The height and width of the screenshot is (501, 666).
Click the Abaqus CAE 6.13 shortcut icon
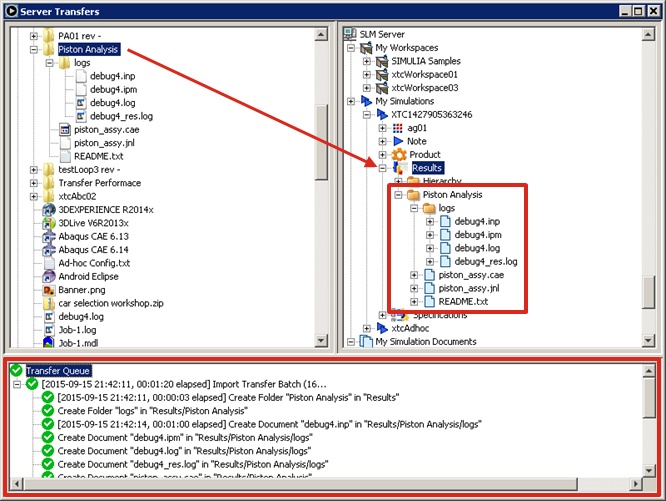[49, 236]
